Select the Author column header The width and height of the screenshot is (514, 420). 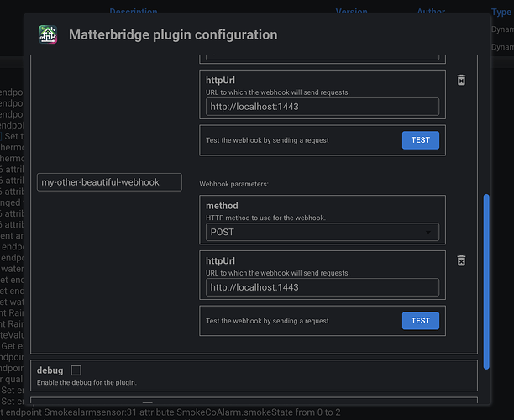click(431, 13)
